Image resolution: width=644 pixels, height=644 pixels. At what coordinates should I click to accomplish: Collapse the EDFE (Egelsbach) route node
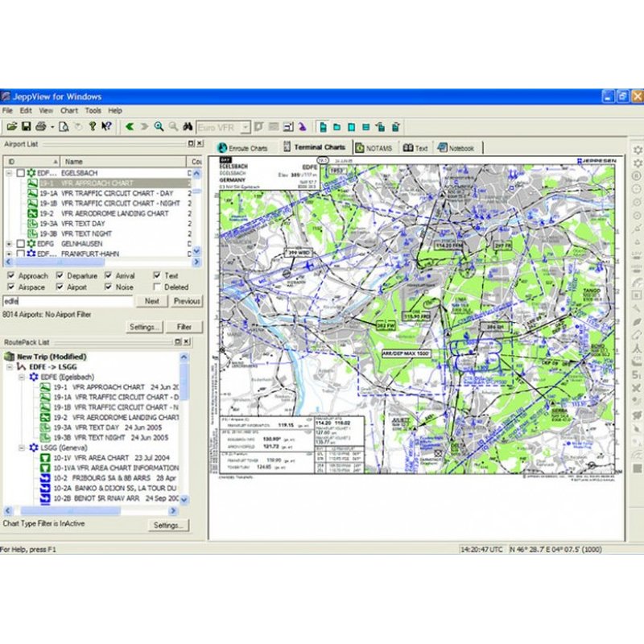[23, 377]
